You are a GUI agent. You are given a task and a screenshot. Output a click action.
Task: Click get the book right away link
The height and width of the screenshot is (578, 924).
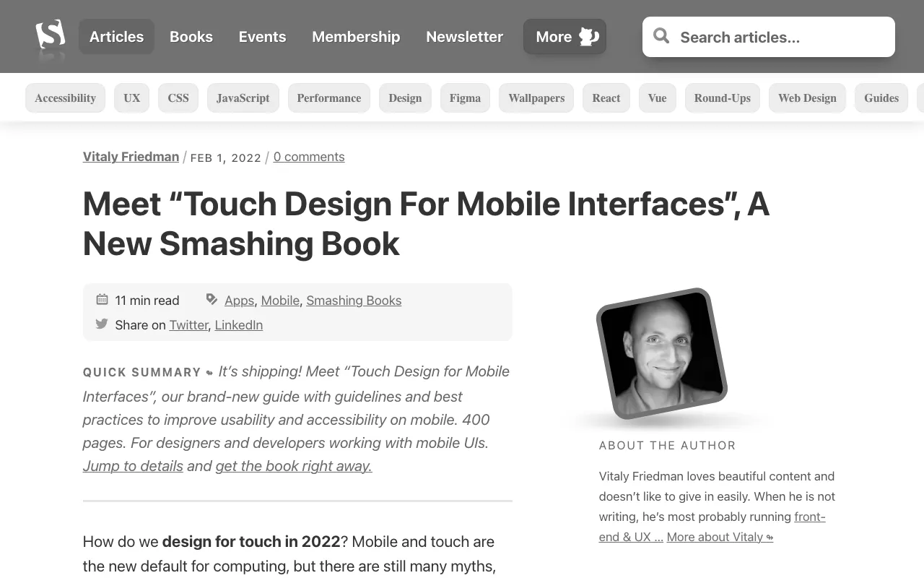(x=294, y=466)
